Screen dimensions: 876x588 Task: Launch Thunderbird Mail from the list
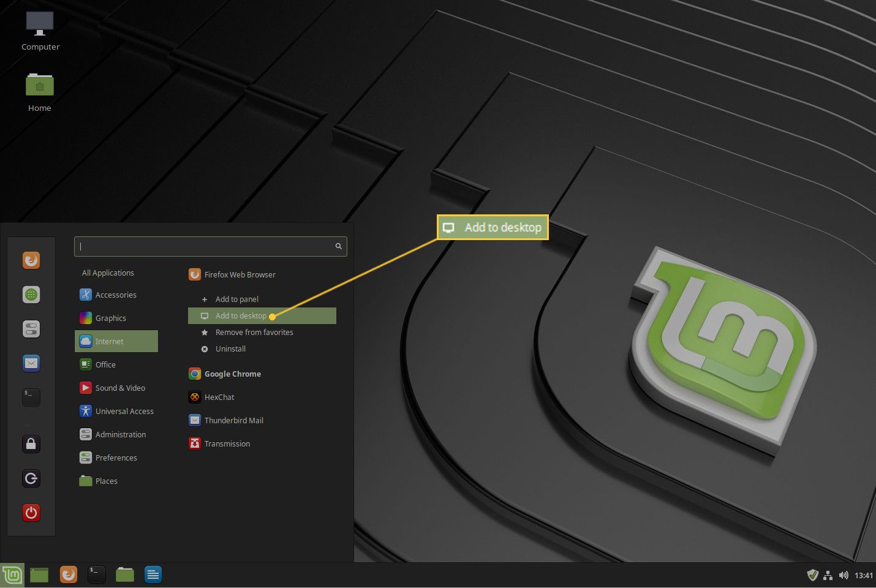pos(262,420)
